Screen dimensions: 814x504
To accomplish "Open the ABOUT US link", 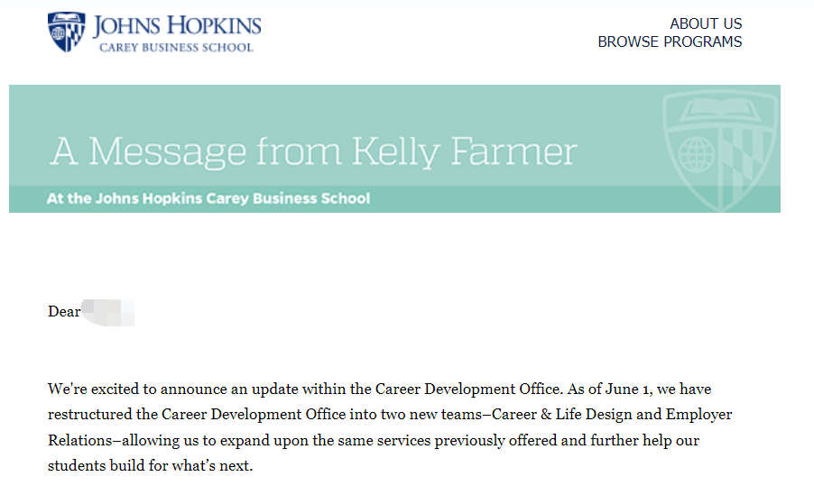I will [706, 23].
